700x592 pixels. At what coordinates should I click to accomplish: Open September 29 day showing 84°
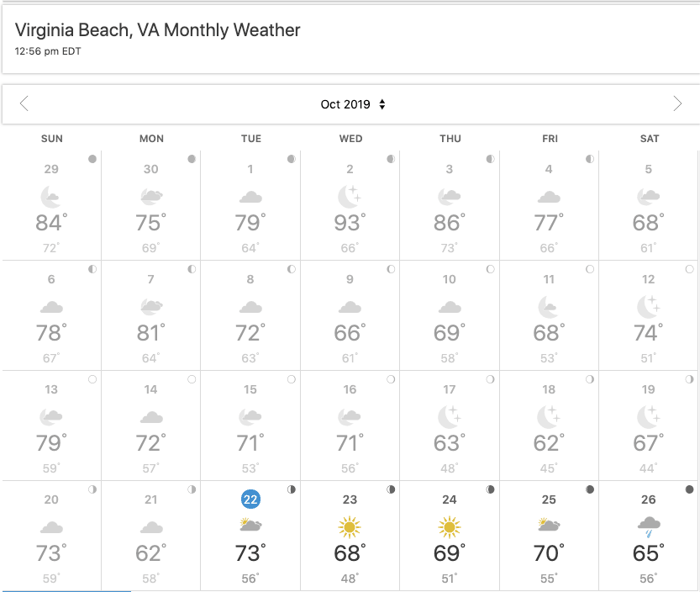52,205
